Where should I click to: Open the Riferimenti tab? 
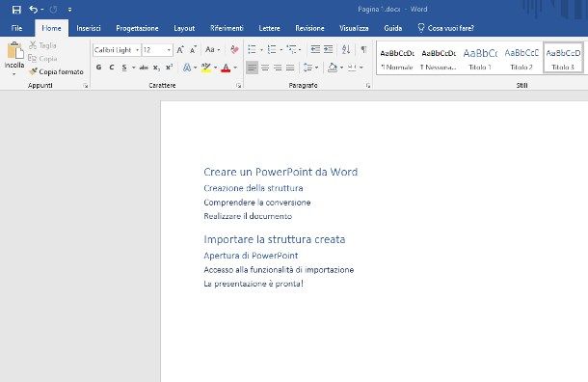[x=227, y=28]
